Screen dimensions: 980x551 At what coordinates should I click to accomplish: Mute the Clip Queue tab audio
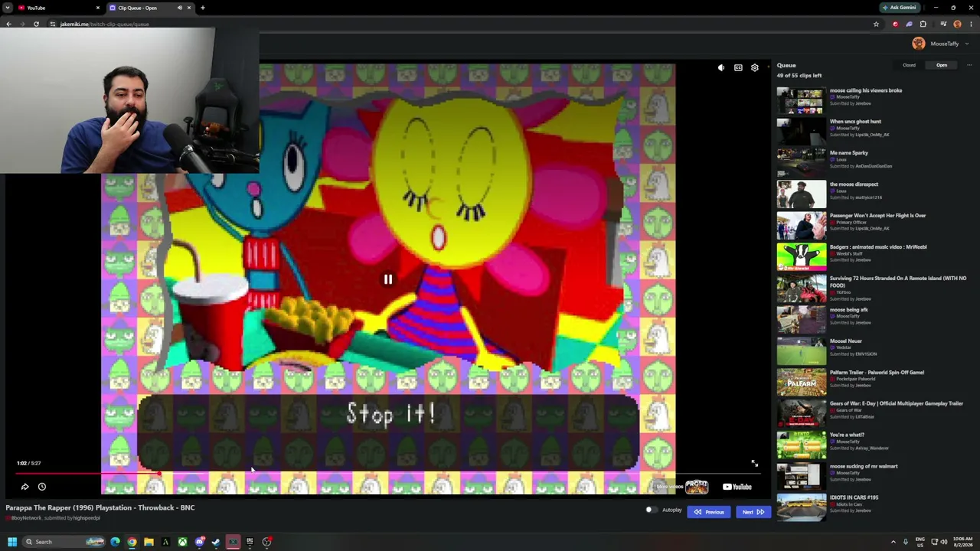coord(180,8)
